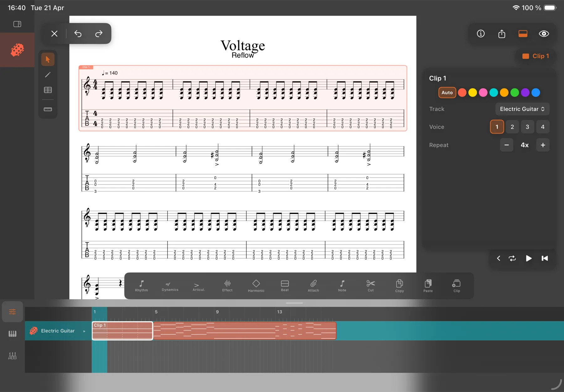
Task: Paste from clipboard
Action: (428, 286)
